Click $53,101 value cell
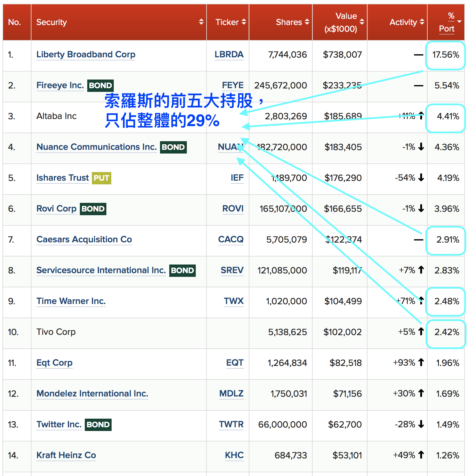The width and height of the screenshot is (468, 476). coord(347,455)
